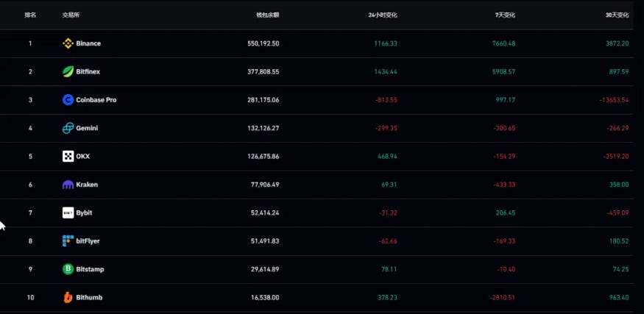
Task: Click rank number 10 for Bithumb
Action: pos(30,298)
